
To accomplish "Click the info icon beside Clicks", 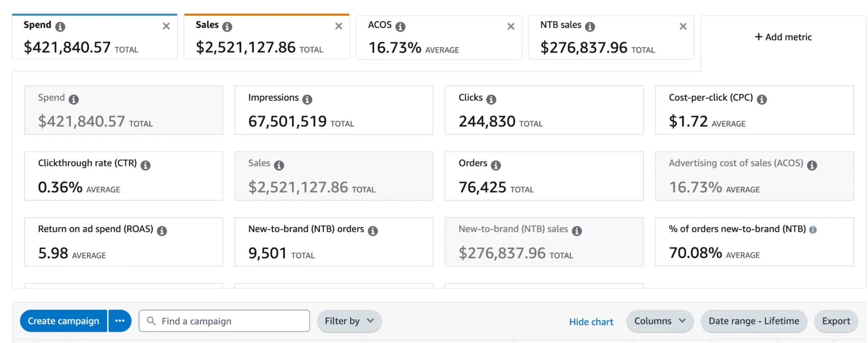I will [491, 99].
